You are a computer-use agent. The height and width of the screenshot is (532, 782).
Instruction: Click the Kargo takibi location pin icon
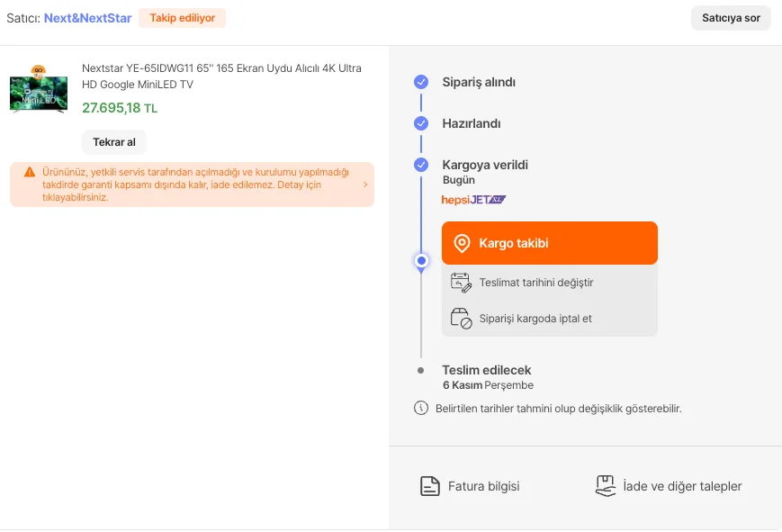[462, 243]
